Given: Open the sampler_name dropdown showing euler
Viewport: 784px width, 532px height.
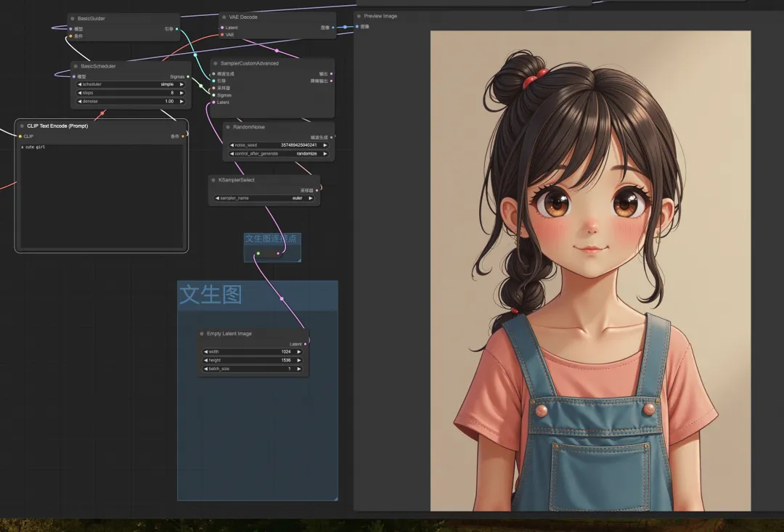Looking at the screenshot, I should (x=265, y=197).
